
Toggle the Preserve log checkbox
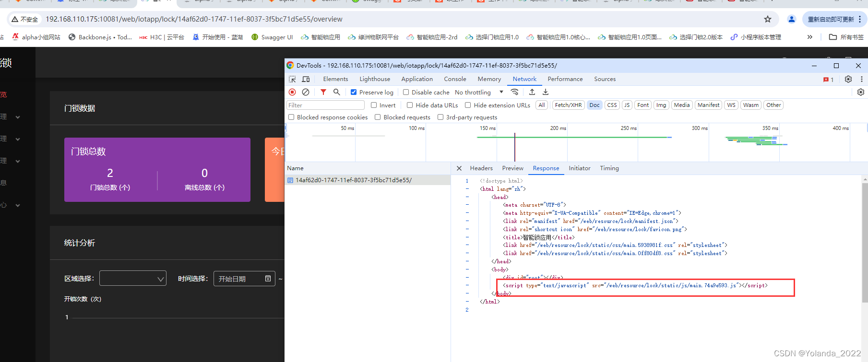coord(354,92)
